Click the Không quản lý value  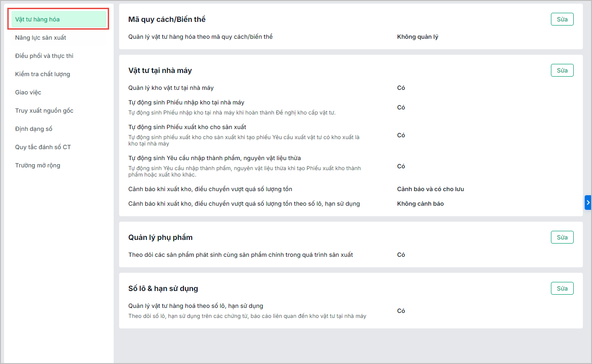point(418,36)
